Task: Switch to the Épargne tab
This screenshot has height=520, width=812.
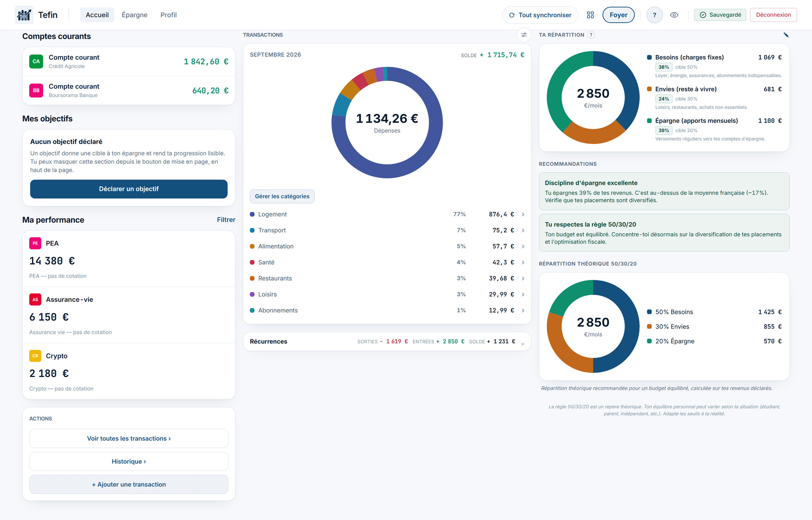Action: pos(134,15)
